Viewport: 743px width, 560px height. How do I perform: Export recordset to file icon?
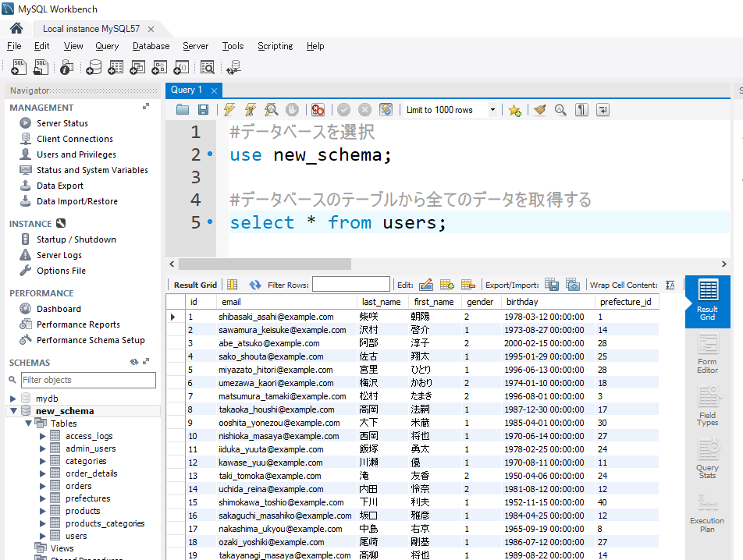coord(552,285)
